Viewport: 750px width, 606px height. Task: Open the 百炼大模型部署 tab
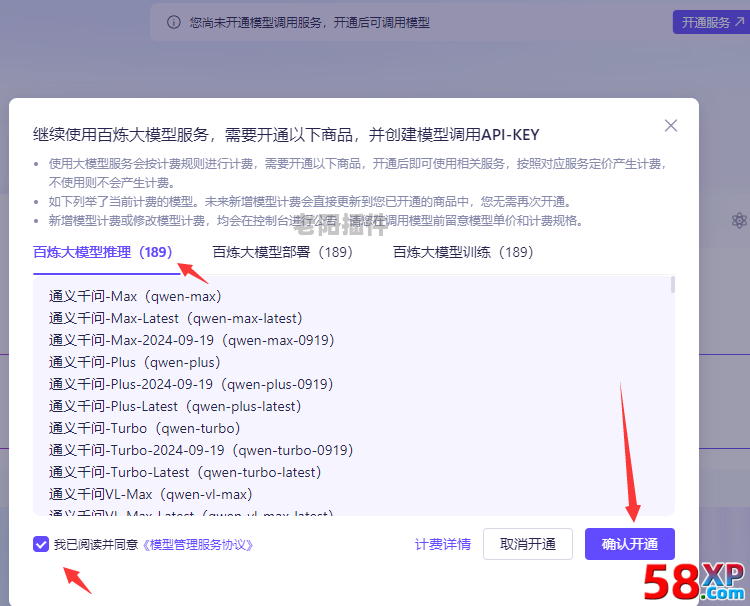283,252
